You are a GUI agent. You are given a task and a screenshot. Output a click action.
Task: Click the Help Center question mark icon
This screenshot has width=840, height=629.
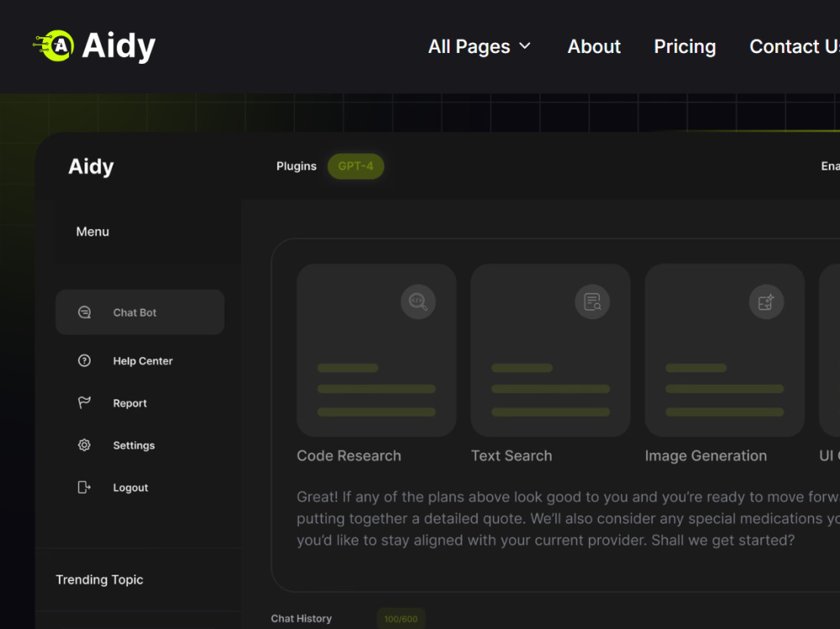pos(84,360)
